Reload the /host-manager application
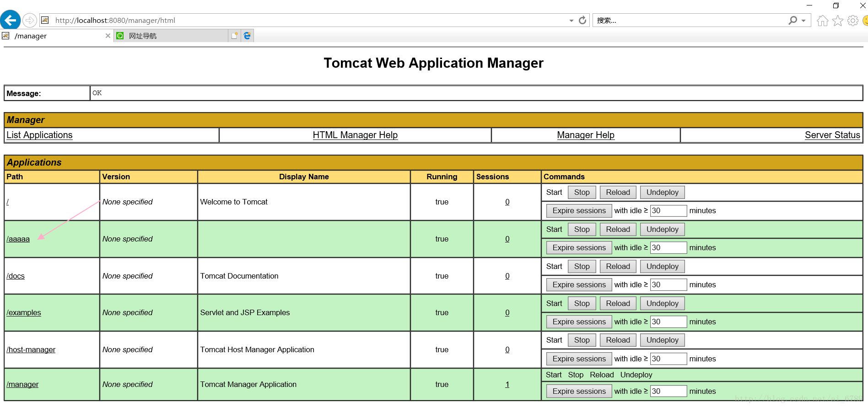The image size is (868, 408). click(x=618, y=340)
